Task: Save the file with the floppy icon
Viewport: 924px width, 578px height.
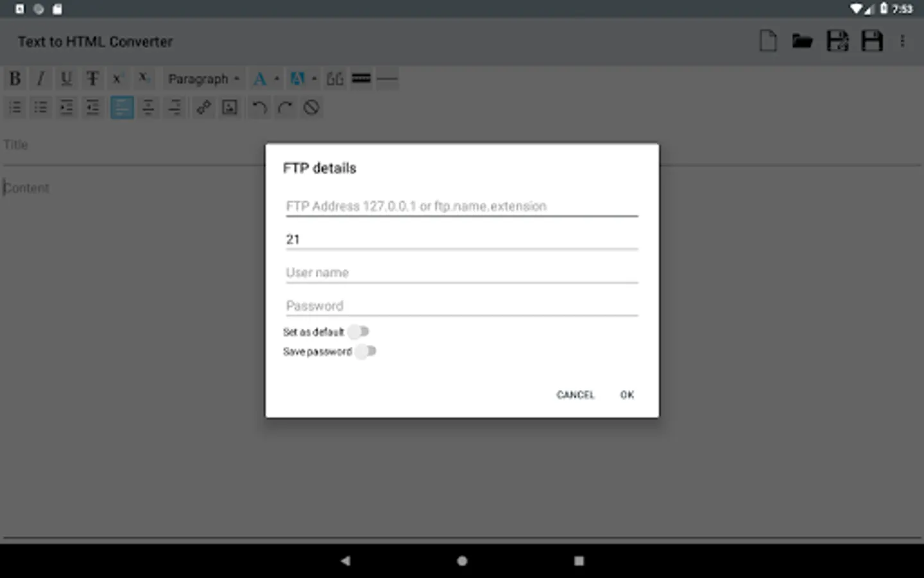Action: click(x=872, y=41)
